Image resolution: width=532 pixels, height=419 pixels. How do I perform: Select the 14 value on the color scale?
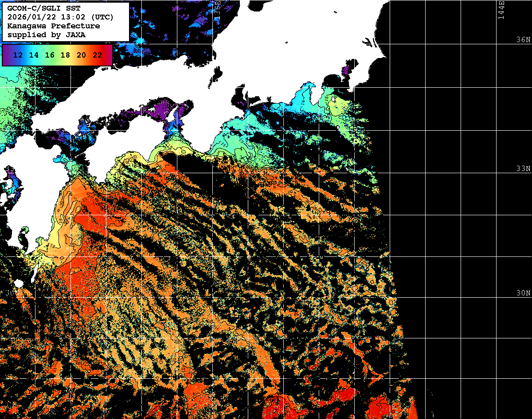(34, 55)
